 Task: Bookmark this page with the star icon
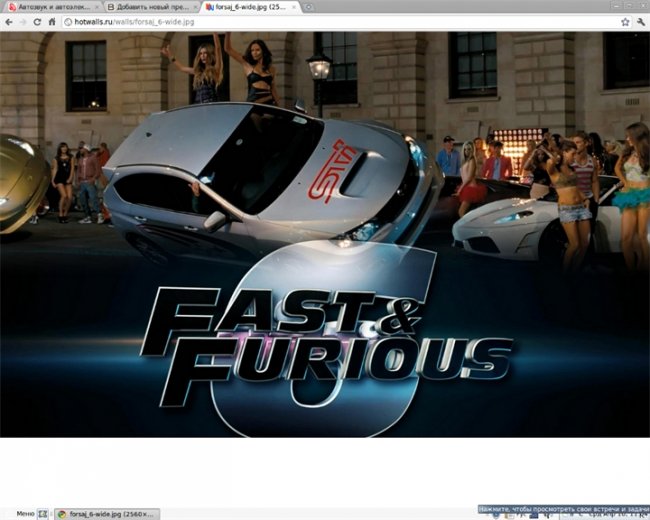click(625, 21)
